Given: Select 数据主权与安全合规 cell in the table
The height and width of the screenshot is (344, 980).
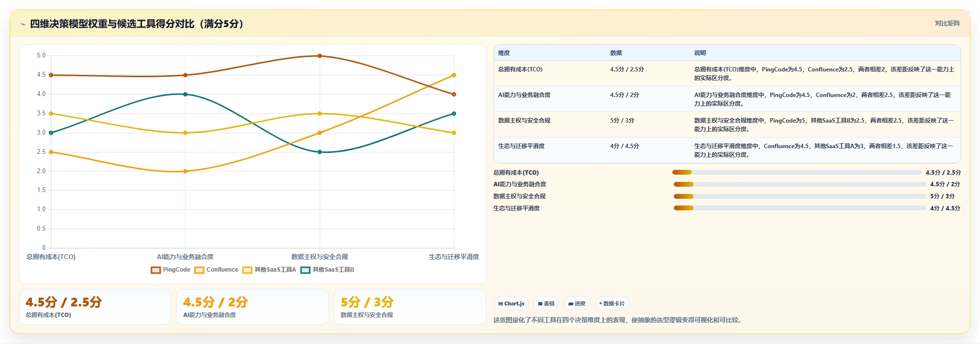Looking at the screenshot, I should (550, 124).
